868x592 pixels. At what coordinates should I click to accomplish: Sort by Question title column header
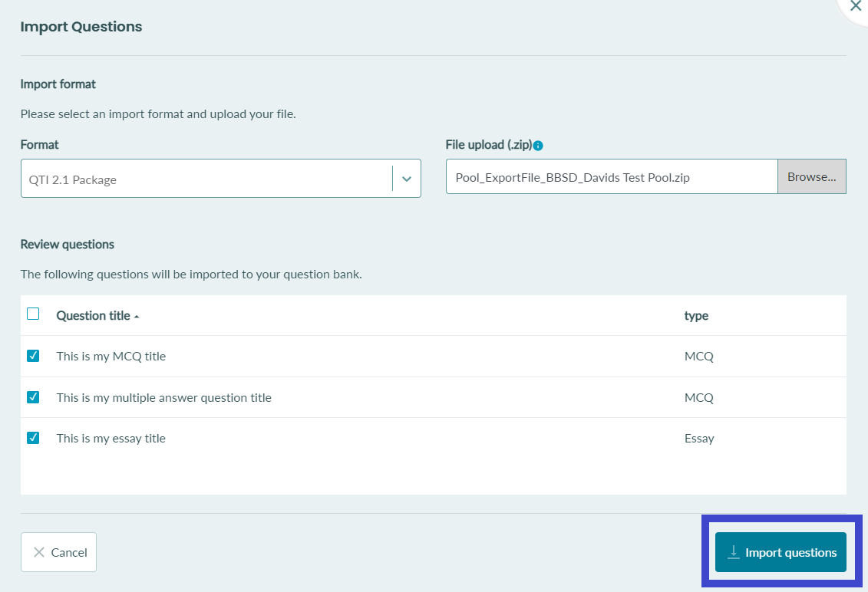pos(97,315)
